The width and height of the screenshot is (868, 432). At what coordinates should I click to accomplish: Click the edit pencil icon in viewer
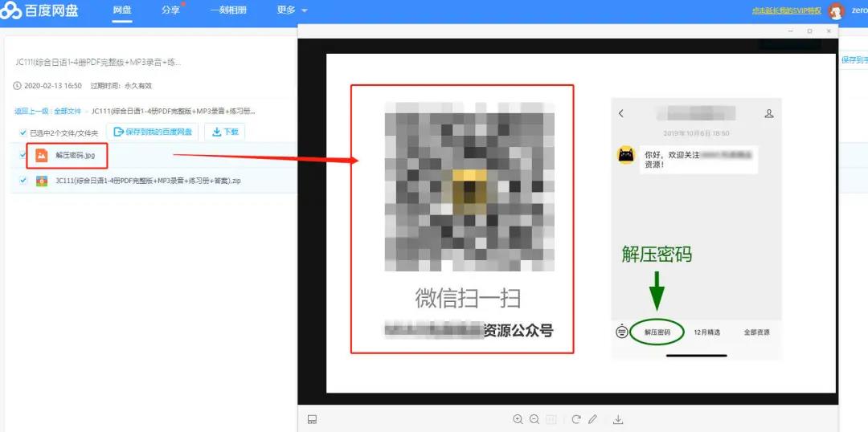pos(593,419)
